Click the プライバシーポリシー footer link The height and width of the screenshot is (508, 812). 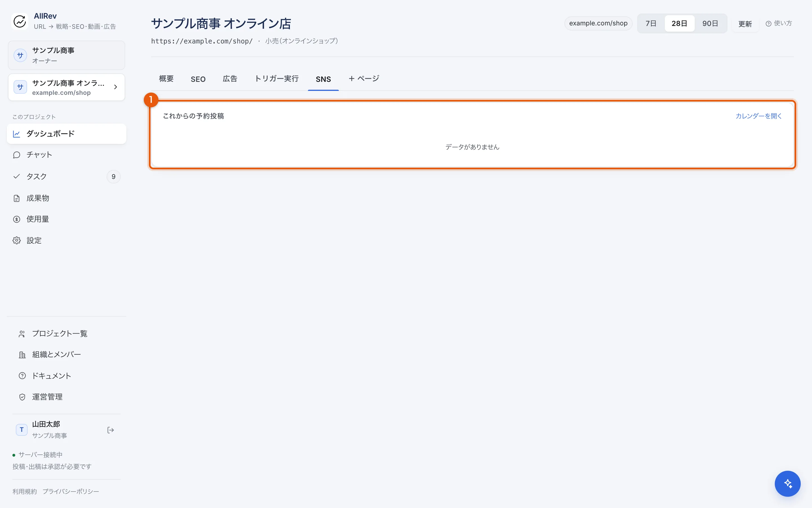point(71,492)
